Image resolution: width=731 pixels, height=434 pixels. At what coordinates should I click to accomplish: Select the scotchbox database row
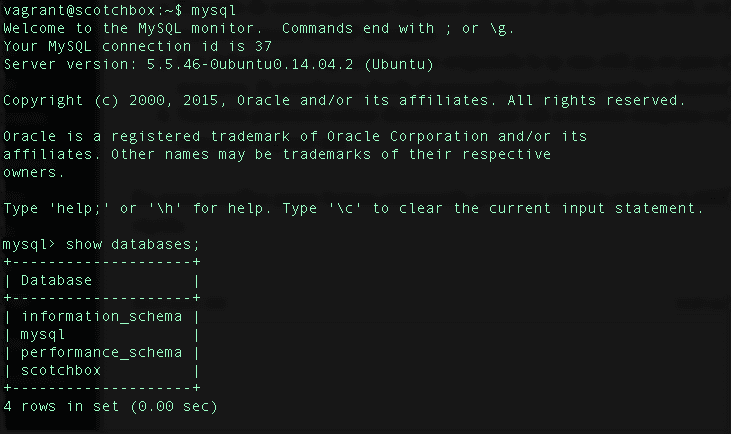[x=60, y=370]
